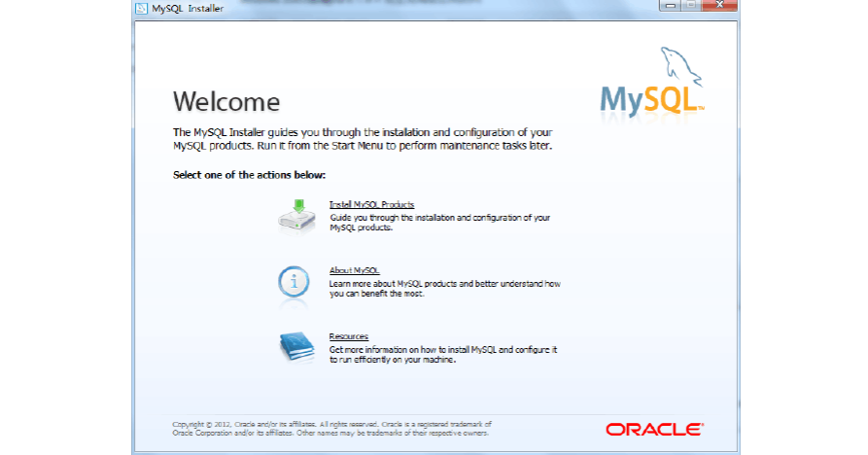Click the disabled maximize window button

[691, 5]
